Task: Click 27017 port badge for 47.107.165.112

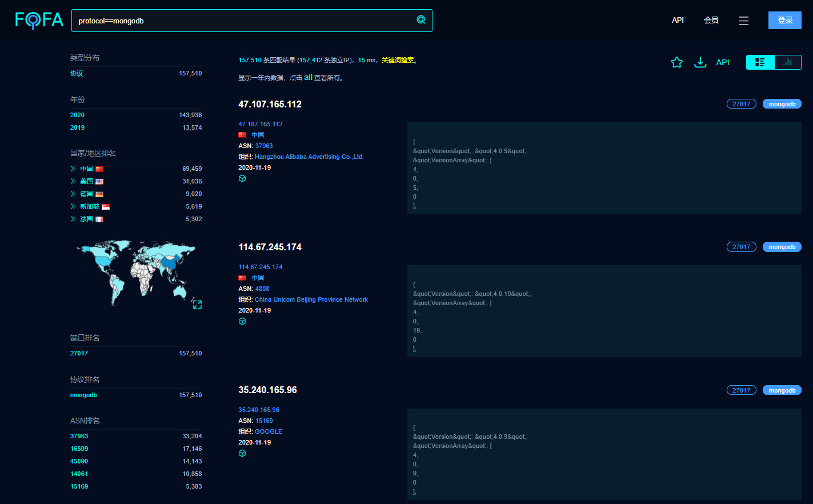Action: [742, 104]
